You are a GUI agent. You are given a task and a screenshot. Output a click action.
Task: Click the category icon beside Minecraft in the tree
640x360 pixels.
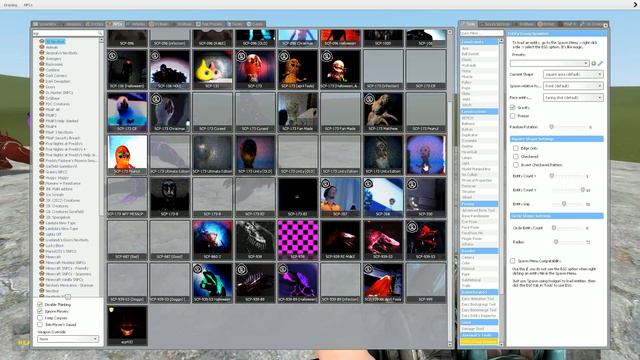click(42, 257)
